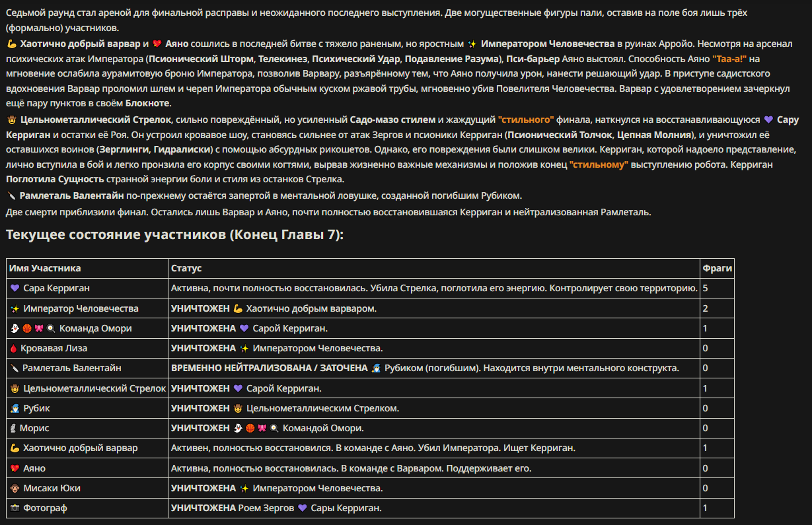812x525 pixels.
Task: Click frag count 0 in Морис row
Action: 706,428
